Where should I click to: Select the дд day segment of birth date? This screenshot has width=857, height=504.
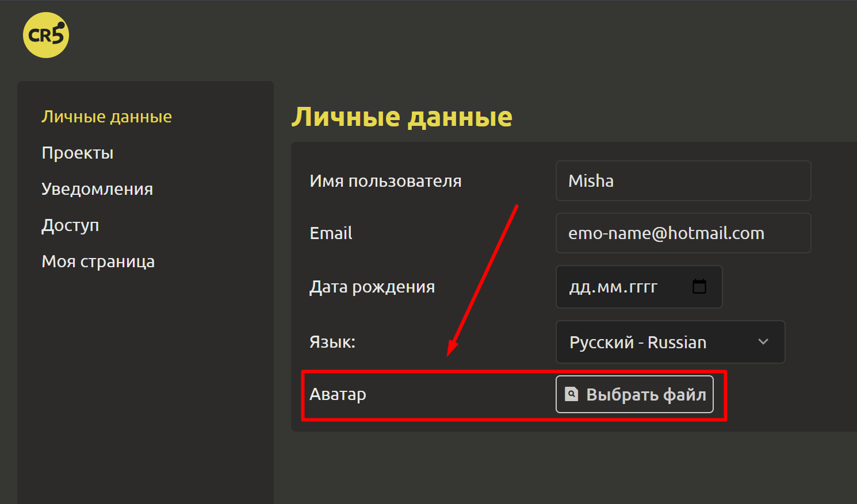pos(578,287)
